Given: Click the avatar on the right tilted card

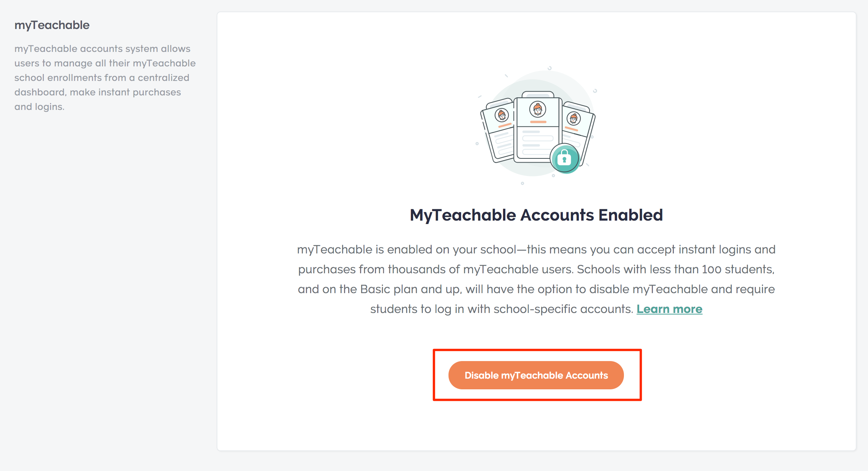Looking at the screenshot, I should pyautogui.click(x=574, y=119).
